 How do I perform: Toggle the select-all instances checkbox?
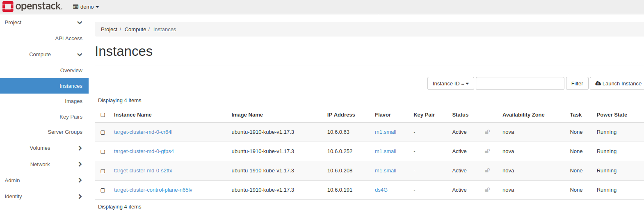[x=103, y=115]
